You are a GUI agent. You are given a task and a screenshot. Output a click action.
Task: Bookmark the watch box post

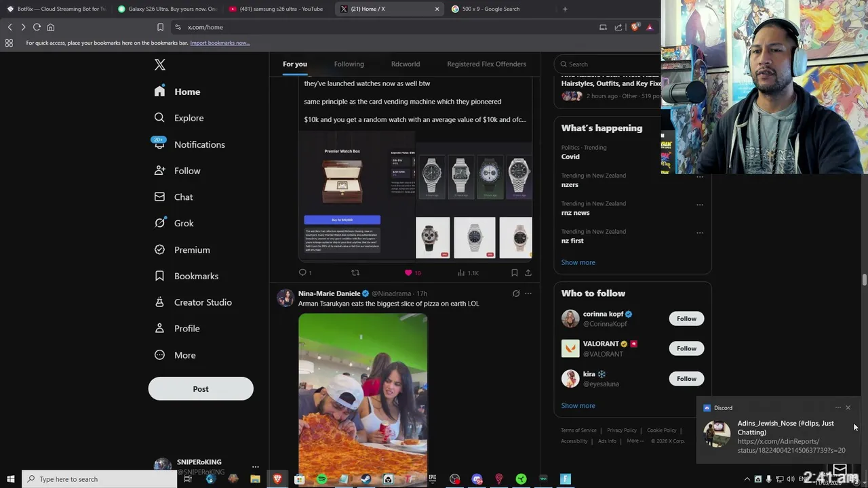[x=515, y=272]
